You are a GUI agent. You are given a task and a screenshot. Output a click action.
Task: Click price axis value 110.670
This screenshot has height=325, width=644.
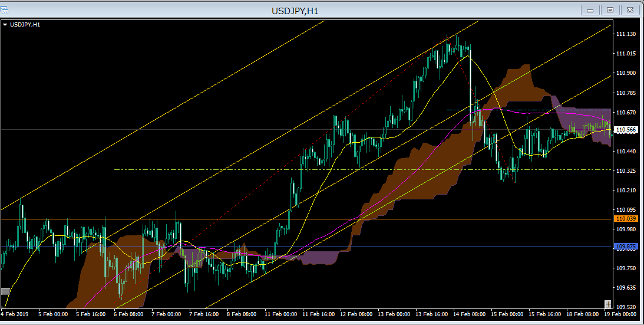coord(626,112)
